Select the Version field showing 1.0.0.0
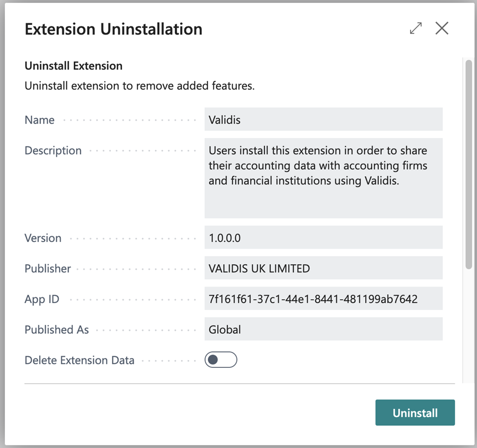The image size is (477, 448). tap(324, 237)
